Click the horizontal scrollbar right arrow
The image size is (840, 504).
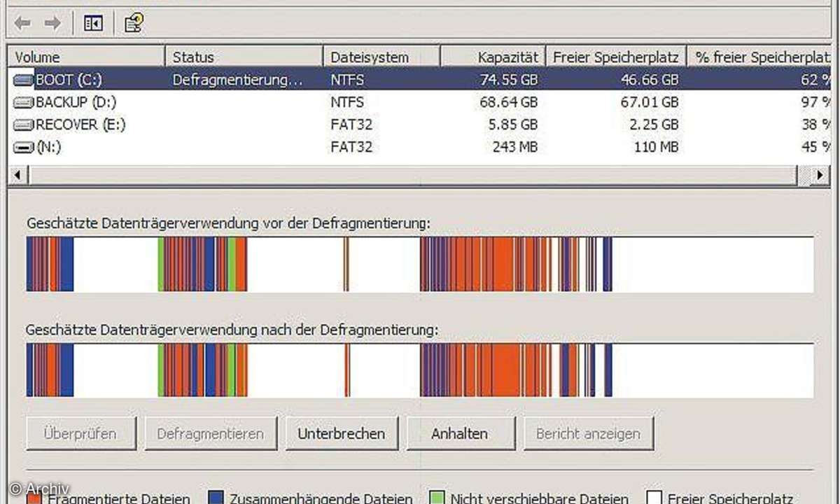point(819,174)
